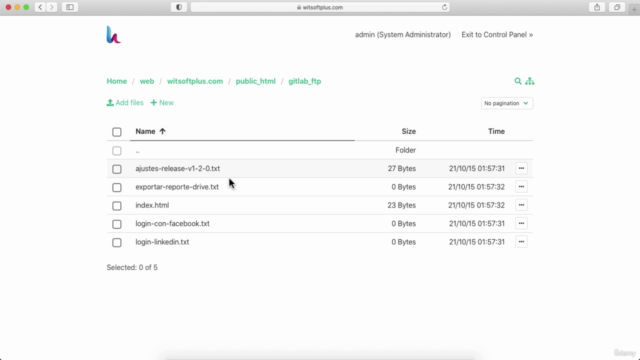Open actions menu for ajustes-release-v1-2-0.txt
This screenshot has width=640, height=360.
521,168
